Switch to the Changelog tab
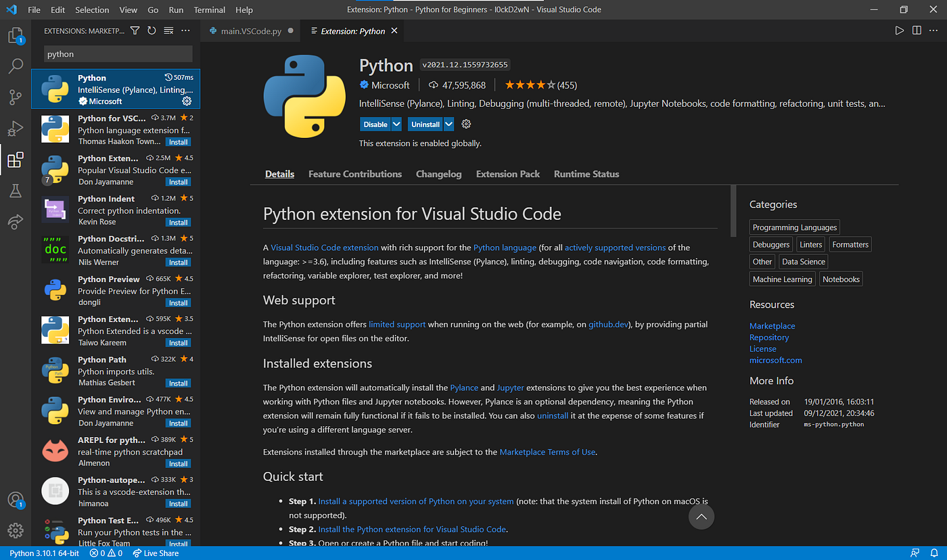The image size is (947, 560). 438,174
